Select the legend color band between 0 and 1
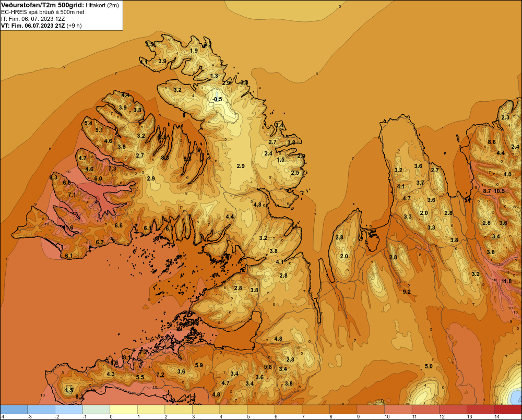The height and width of the screenshot is (420, 522). point(124,410)
